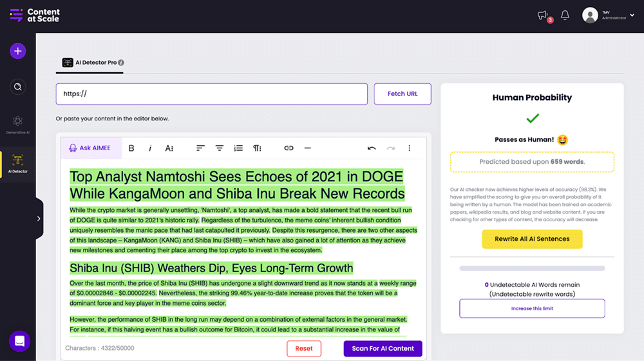Screen dimensions: 644x361
Task: Toggle bold formatting in editor toolbar
Action: [x=131, y=148]
